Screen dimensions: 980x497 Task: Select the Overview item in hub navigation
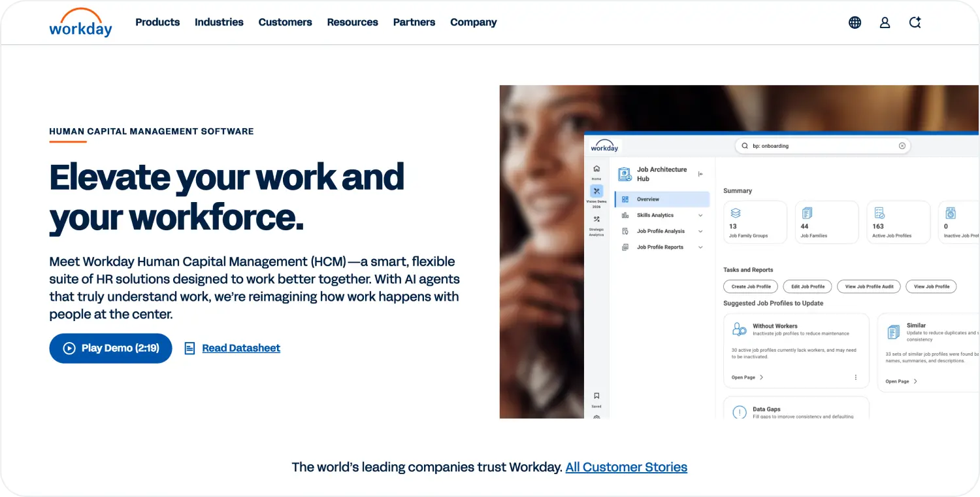tap(662, 199)
